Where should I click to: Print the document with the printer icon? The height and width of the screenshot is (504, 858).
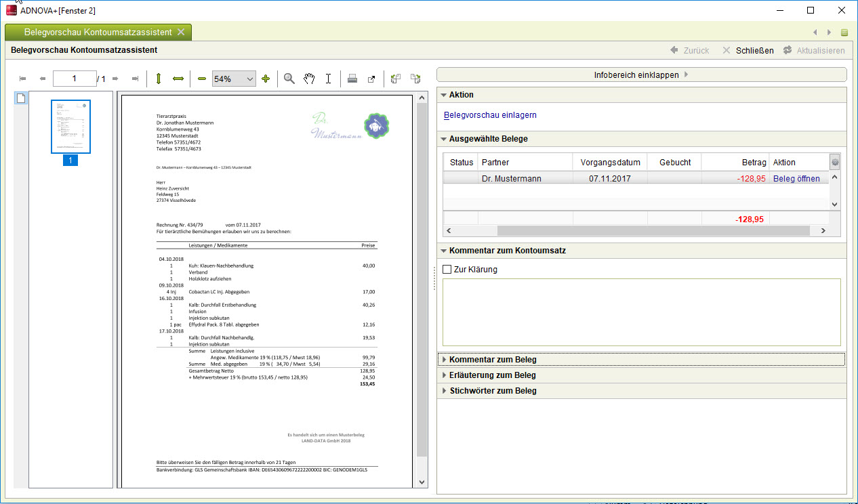pyautogui.click(x=352, y=79)
